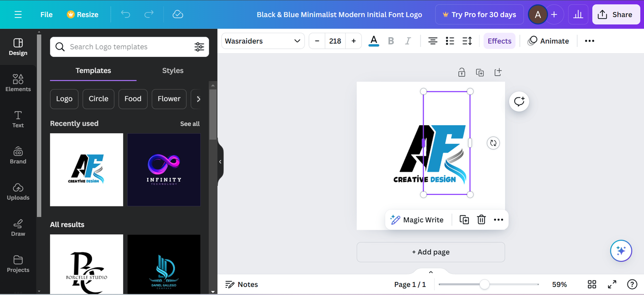644x295 pixels.
Task: Open the 59% zoom level menu
Action: pyautogui.click(x=559, y=284)
